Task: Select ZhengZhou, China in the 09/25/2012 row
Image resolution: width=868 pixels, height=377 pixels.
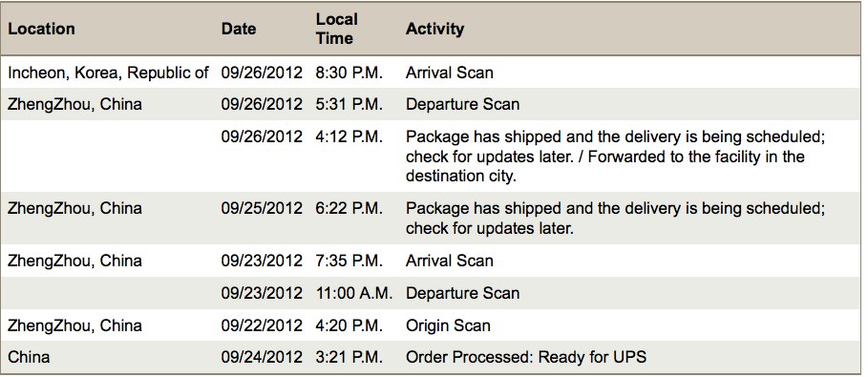Action: [74, 208]
